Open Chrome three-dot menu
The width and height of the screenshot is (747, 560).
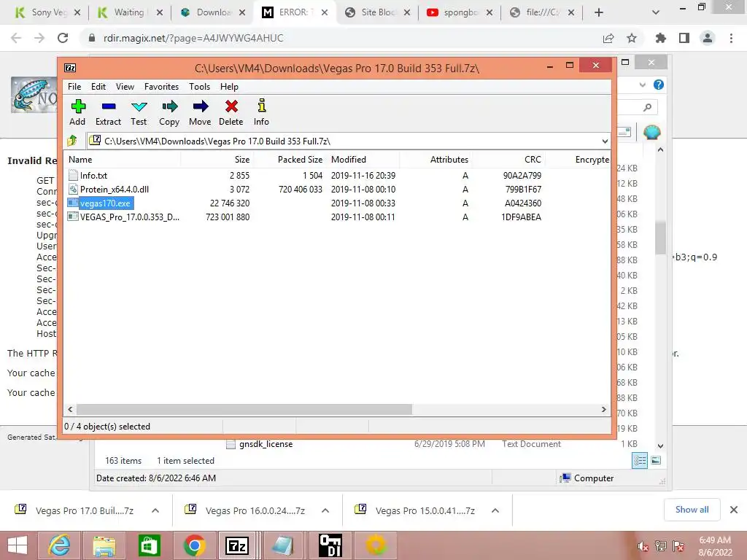tap(731, 38)
